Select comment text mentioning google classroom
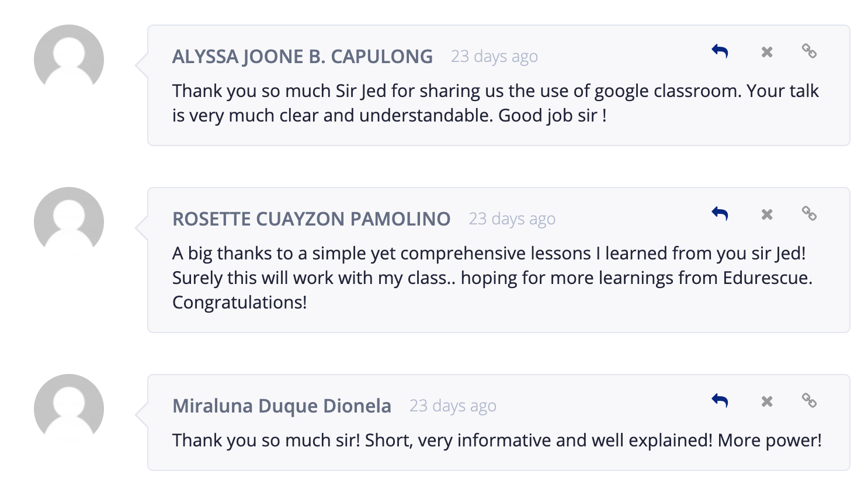The height and width of the screenshot is (492, 868). [x=495, y=103]
